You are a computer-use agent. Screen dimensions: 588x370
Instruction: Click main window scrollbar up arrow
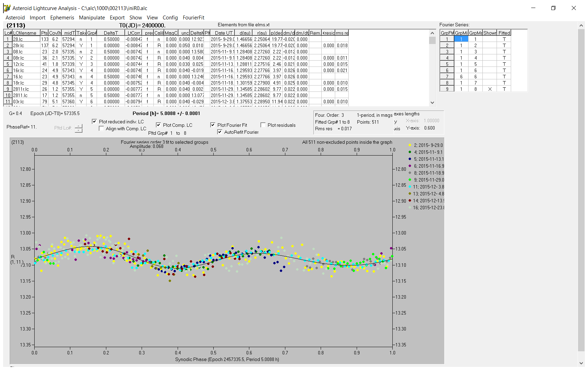coord(581,25)
